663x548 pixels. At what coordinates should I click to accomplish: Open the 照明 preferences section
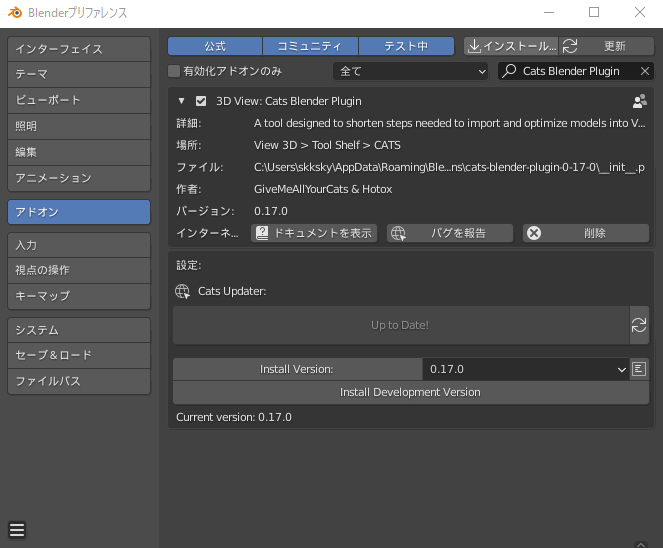pos(79,126)
